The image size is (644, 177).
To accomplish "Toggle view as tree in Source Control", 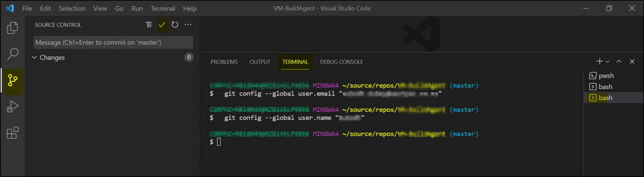I will click(x=149, y=25).
